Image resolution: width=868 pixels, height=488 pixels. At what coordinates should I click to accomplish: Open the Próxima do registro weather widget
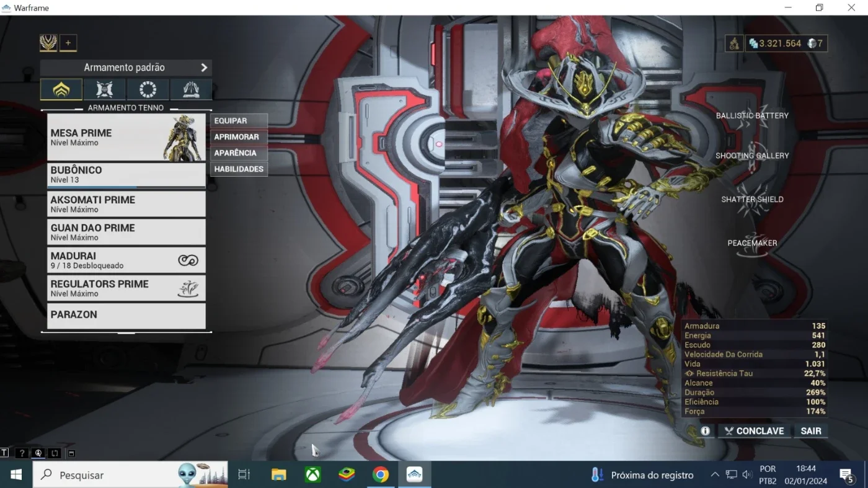click(642, 475)
